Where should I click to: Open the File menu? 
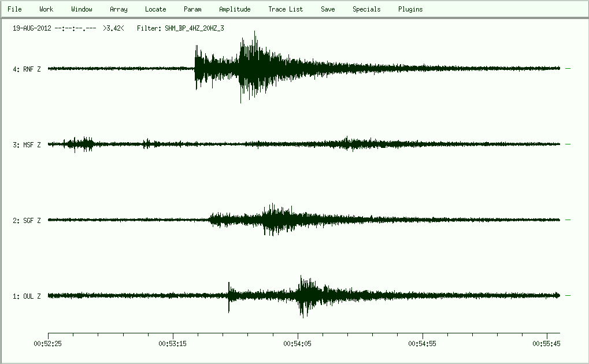14,9
